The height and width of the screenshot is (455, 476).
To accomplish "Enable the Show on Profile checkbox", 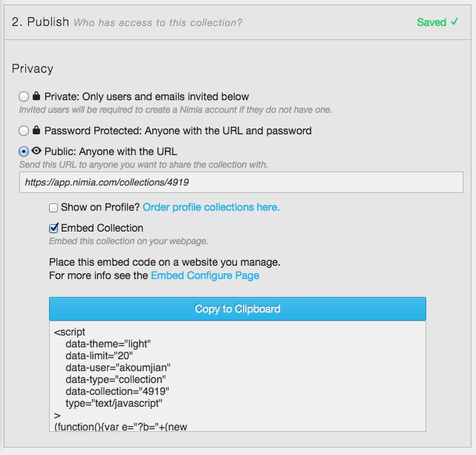I will point(53,208).
